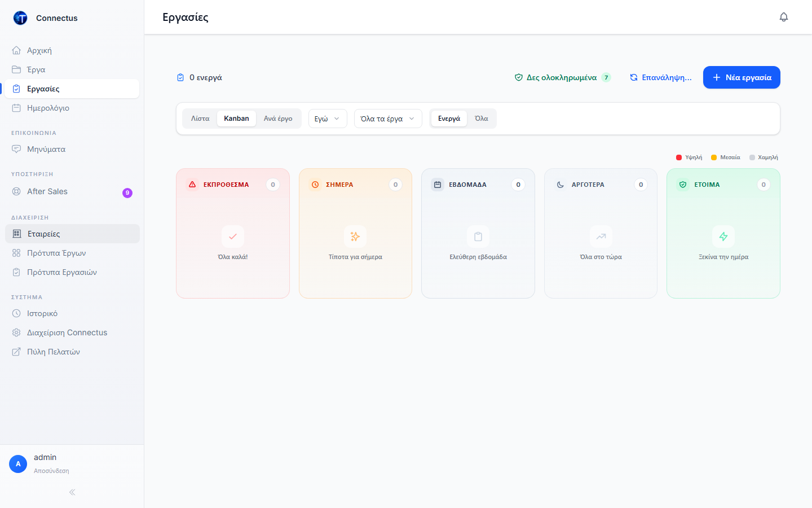812x508 pixels.
Task: Show Όλα tasks filter
Action: click(481, 119)
